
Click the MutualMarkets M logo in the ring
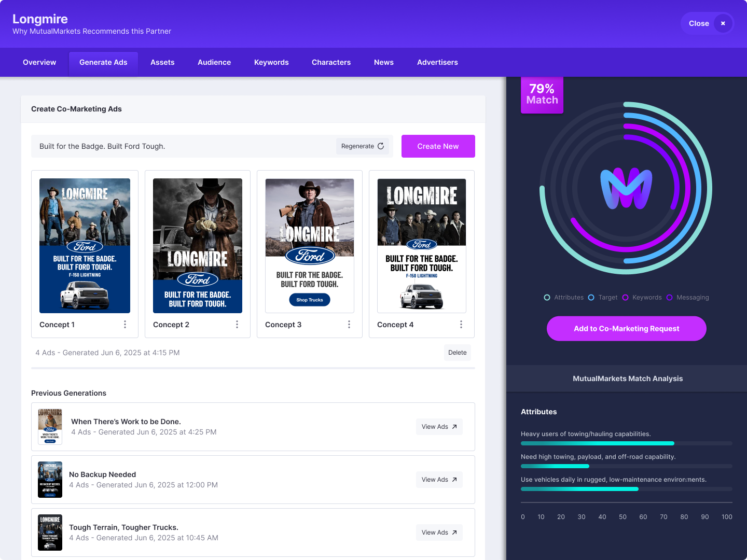point(625,188)
